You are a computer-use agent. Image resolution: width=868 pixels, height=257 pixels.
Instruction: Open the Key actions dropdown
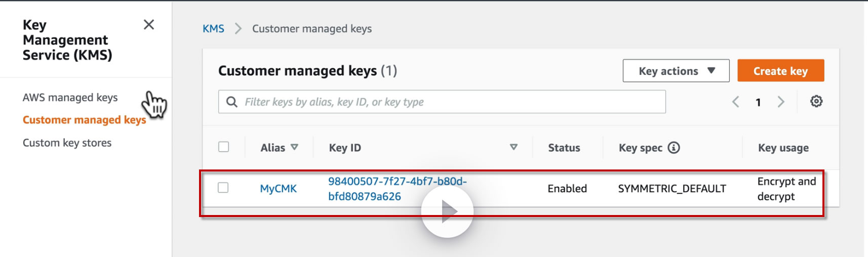(x=676, y=71)
